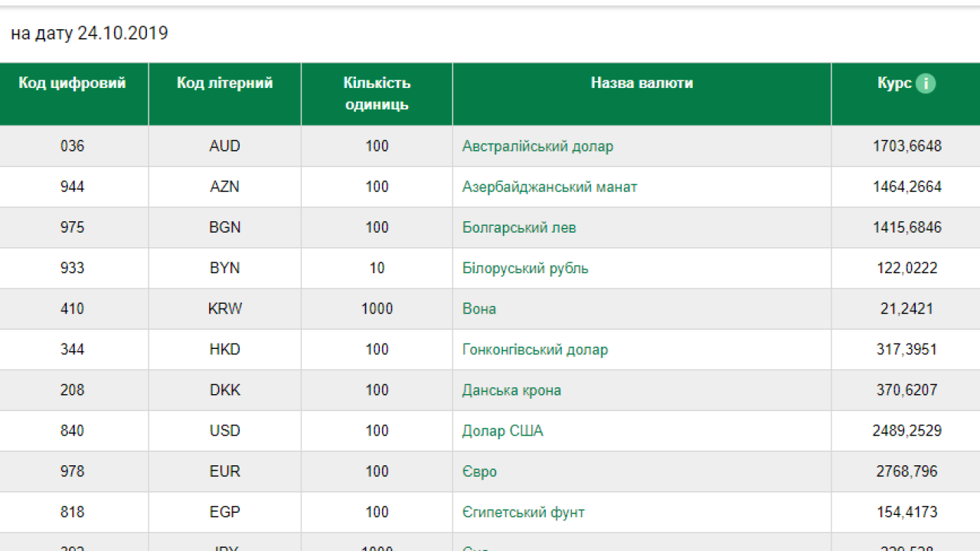Image resolution: width=980 pixels, height=551 pixels.
Task: Select the Болгарський лев link
Action: [518, 227]
